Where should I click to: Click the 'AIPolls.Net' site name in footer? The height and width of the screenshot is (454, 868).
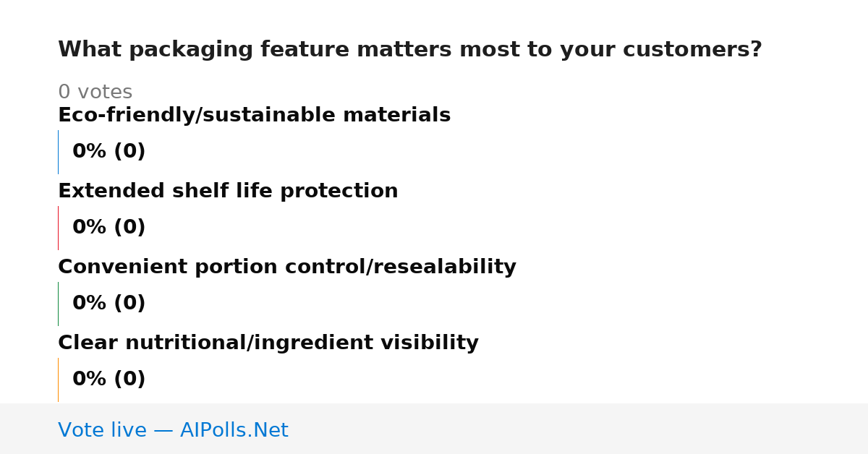click(x=234, y=431)
